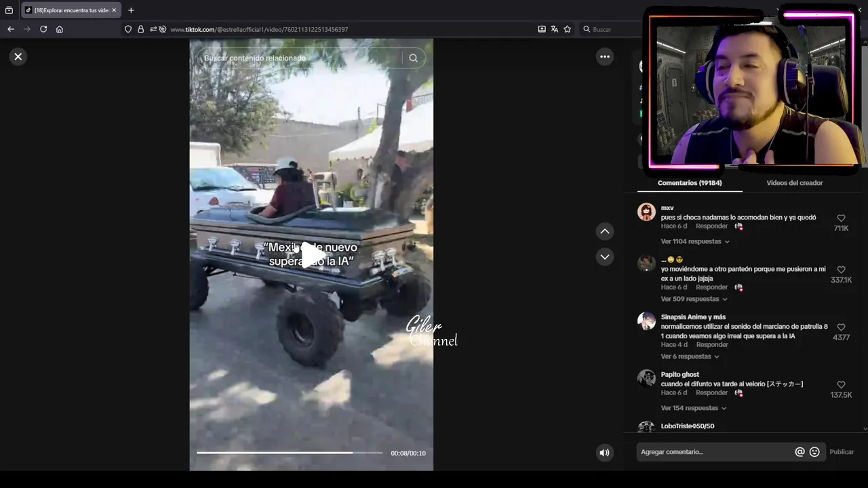Like the comment about moving to another panteón

(x=841, y=270)
